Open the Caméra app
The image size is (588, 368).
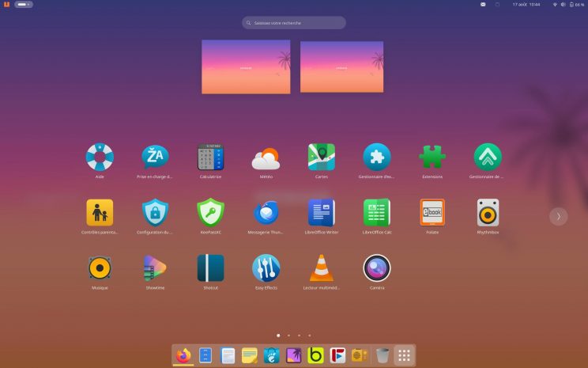tap(377, 268)
